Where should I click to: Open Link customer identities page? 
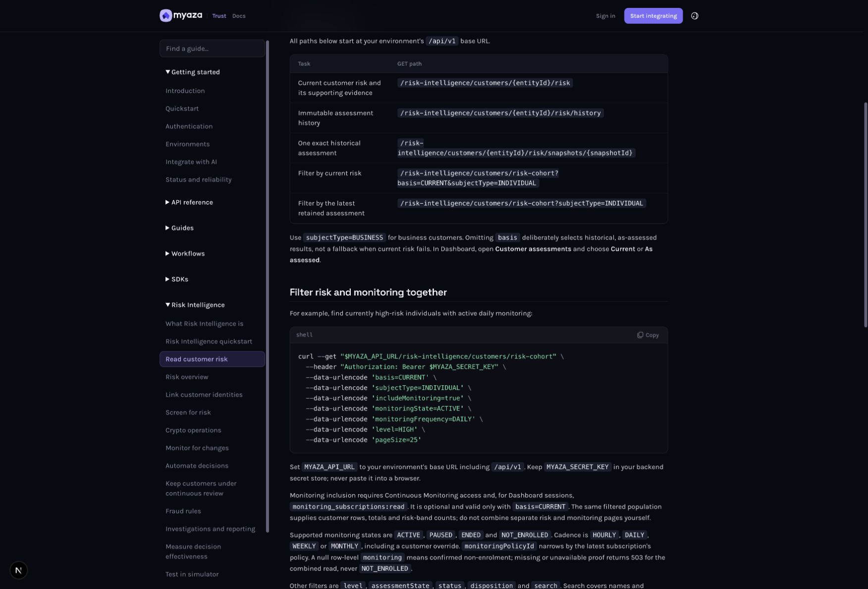(204, 395)
